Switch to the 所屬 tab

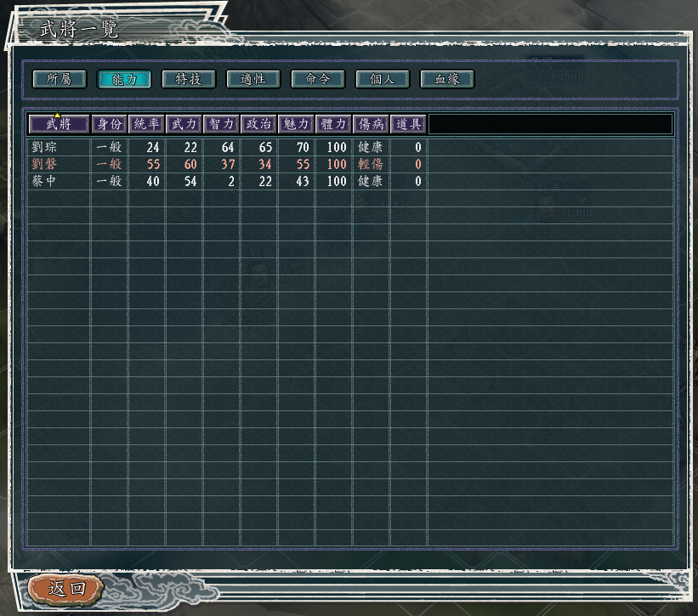60,79
